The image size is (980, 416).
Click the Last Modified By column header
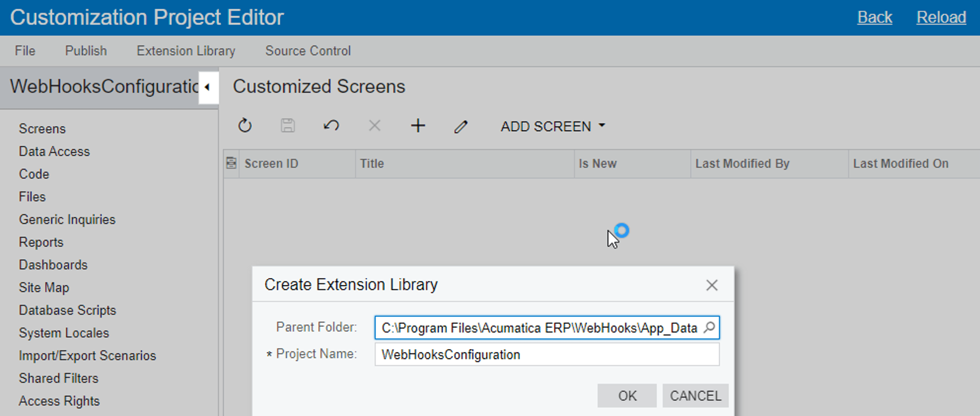pos(770,164)
